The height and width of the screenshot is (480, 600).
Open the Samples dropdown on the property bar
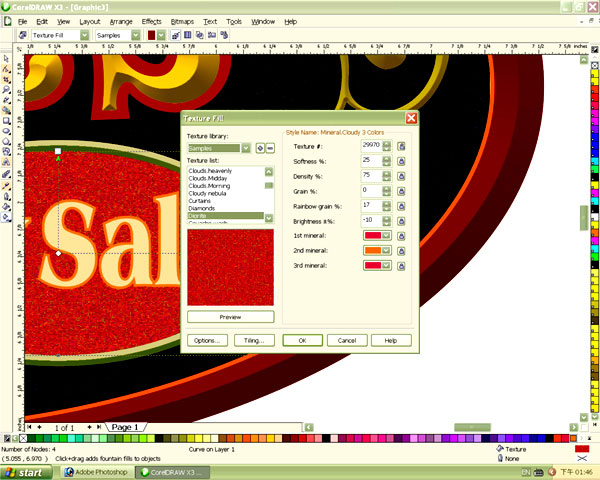135,35
